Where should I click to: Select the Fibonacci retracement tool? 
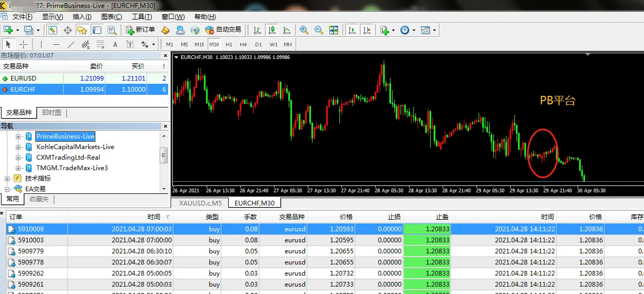100,44
